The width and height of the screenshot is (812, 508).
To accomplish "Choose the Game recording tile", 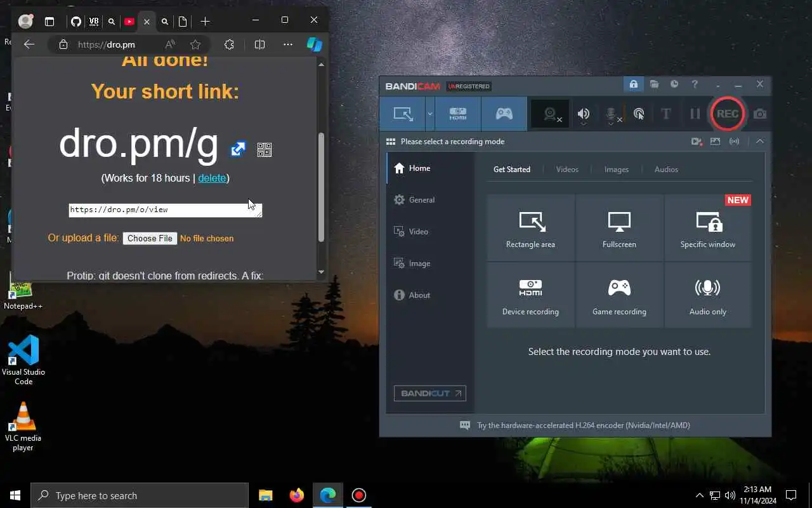I will coord(619,295).
